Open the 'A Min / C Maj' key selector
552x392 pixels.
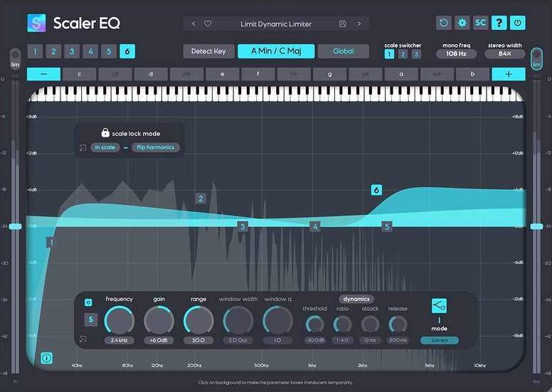tap(275, 51)
